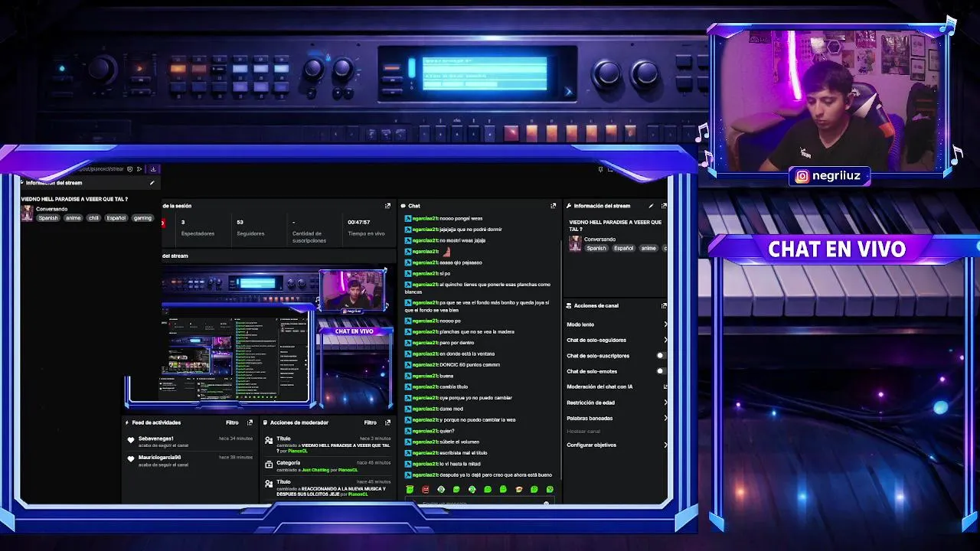The width and height of the screenshot is (980, 551).
Task: Click the Cantidad de suscripciones stat
Action: [x=309, y=230]
